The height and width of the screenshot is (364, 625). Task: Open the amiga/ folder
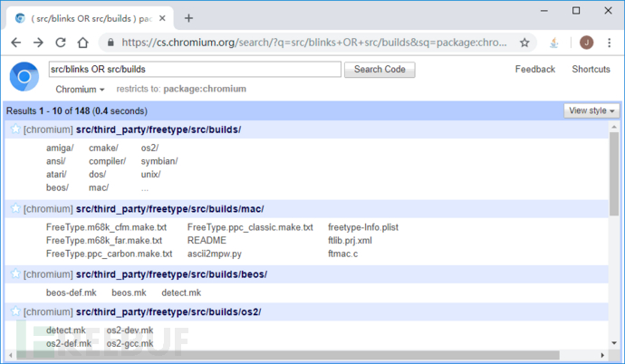coord(60,148)
